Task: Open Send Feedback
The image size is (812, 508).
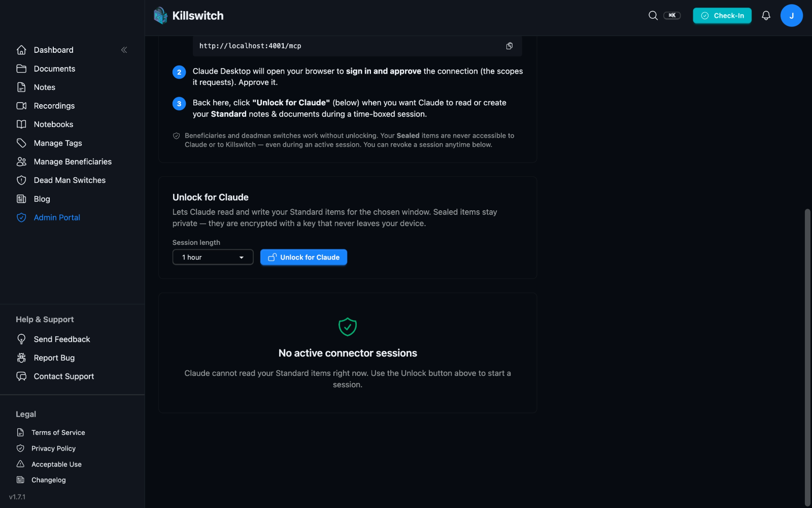Action: (62, 339)
